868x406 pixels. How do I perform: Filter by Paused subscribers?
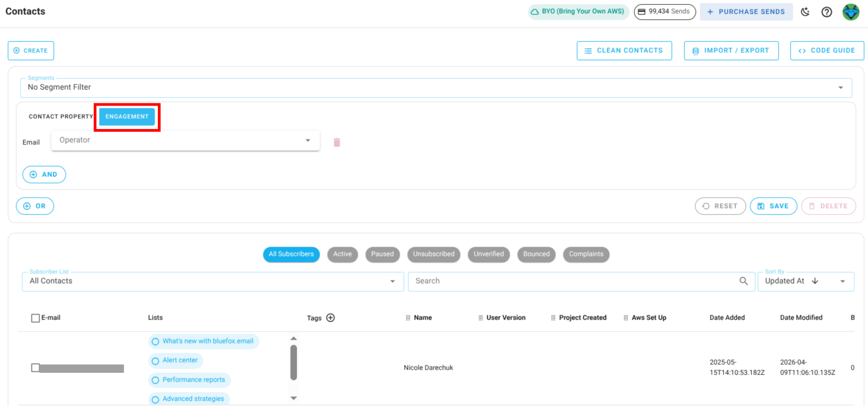point(383,254)
